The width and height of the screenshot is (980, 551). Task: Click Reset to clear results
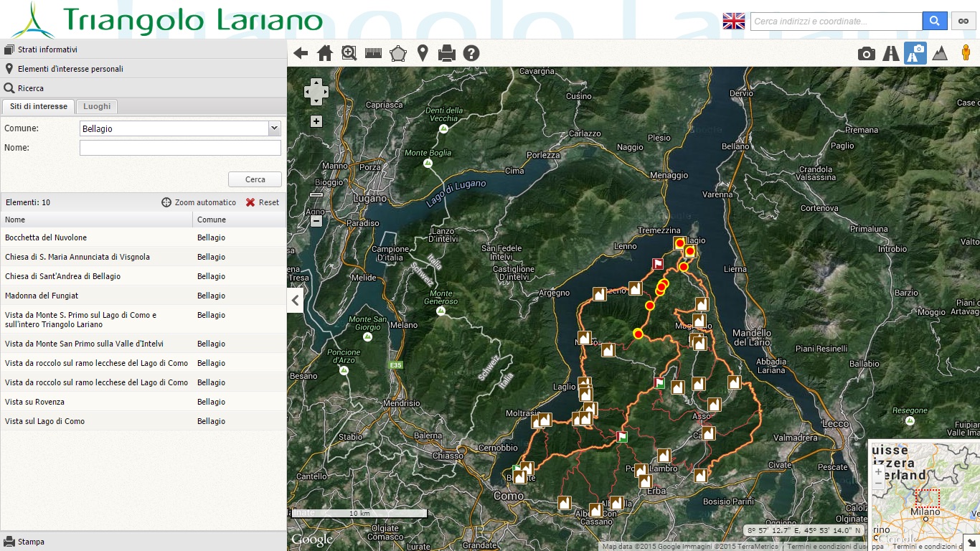[263, 202]
